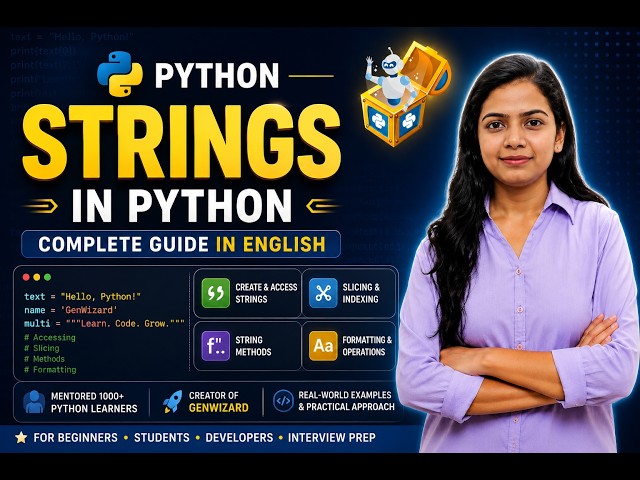Click the Formatting & Operations label

pyautogui.click(x=367, y=346)
